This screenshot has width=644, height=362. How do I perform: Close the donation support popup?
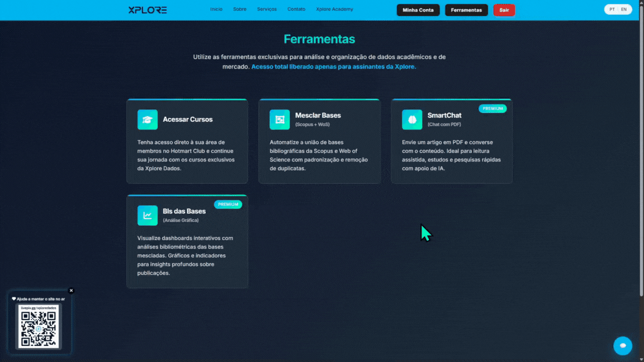pos(71,290)
